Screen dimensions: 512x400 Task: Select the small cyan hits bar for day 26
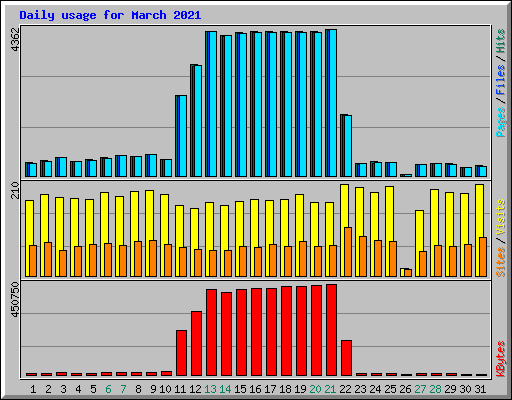click(408, 175)
